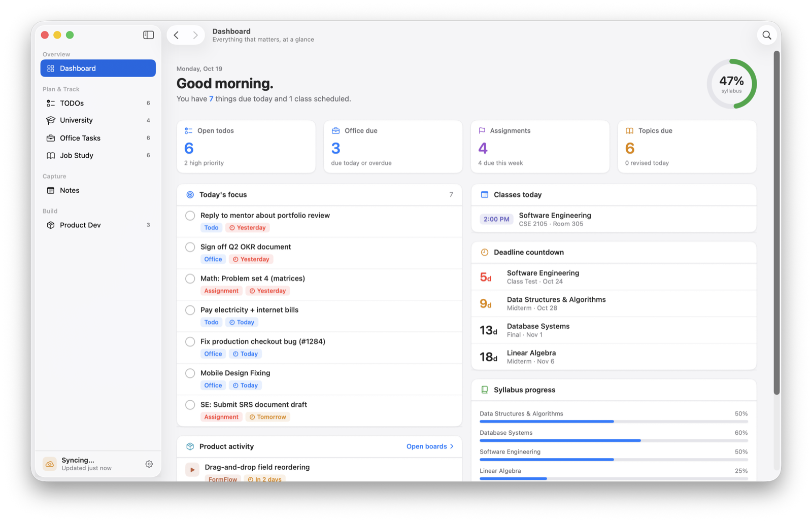Tick Pay electricity + internet bills circle
This screenshot has width=812, height=522.
190,310
